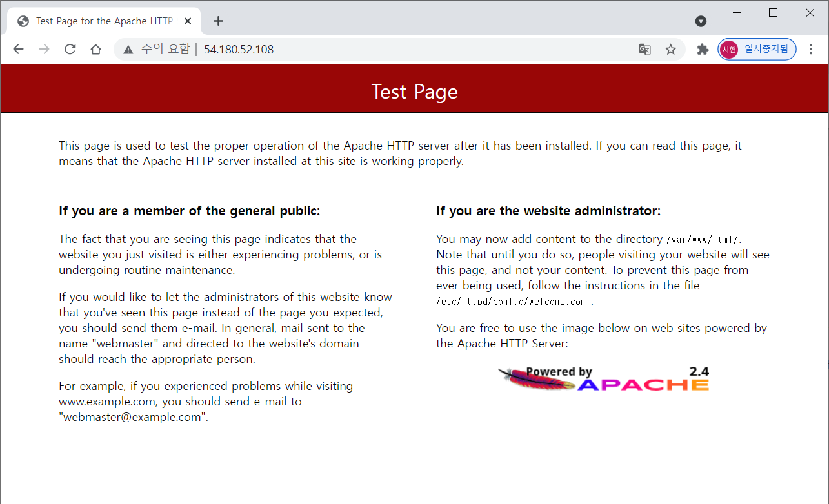Reload the Apache test page
This screenshot has width=829, height=504.
tap(70, 50)
